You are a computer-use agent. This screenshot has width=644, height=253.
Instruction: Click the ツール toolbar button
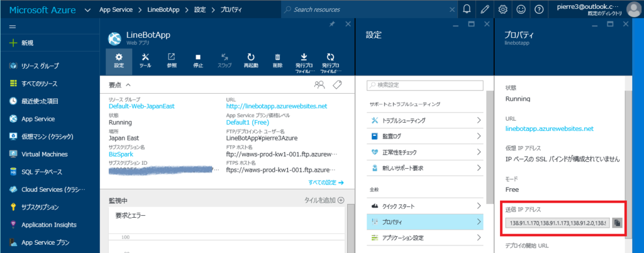pos(145,61)
